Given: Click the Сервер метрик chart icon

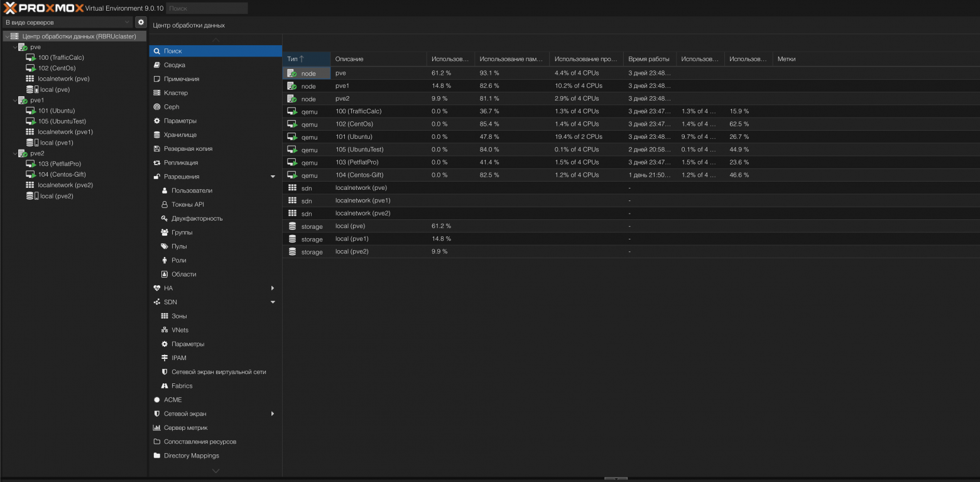Looking at the screenshot, I should (x=157, y=428).
